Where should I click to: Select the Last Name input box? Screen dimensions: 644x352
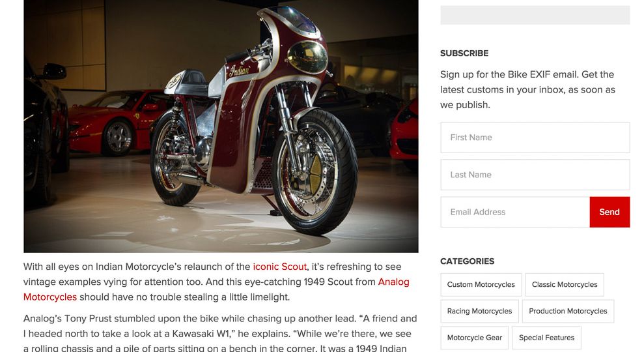pos(535,175)
